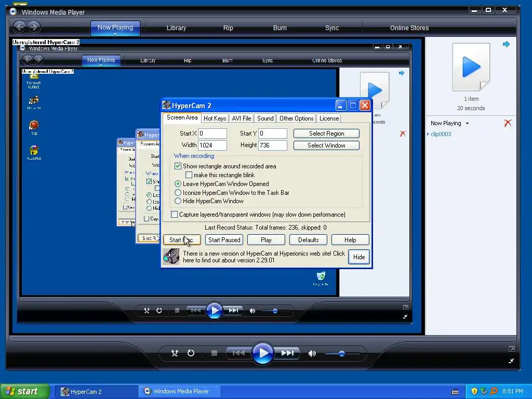532x399 pixels.
Task: Stop playback in the outer Media Player
Action: tap(214, 353)
